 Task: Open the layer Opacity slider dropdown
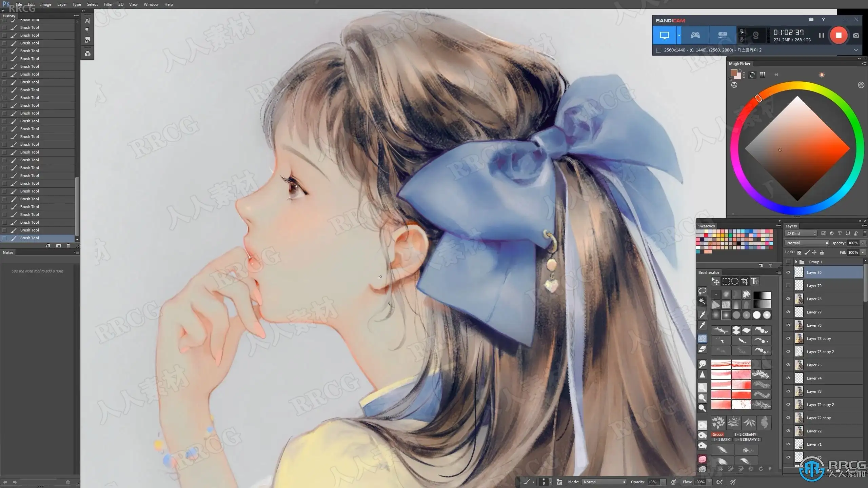point(863,243)
